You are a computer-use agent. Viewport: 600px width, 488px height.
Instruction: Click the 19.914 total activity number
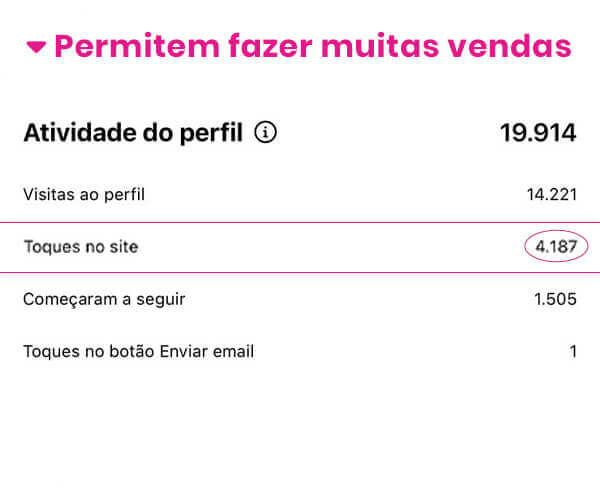point(538,133)
